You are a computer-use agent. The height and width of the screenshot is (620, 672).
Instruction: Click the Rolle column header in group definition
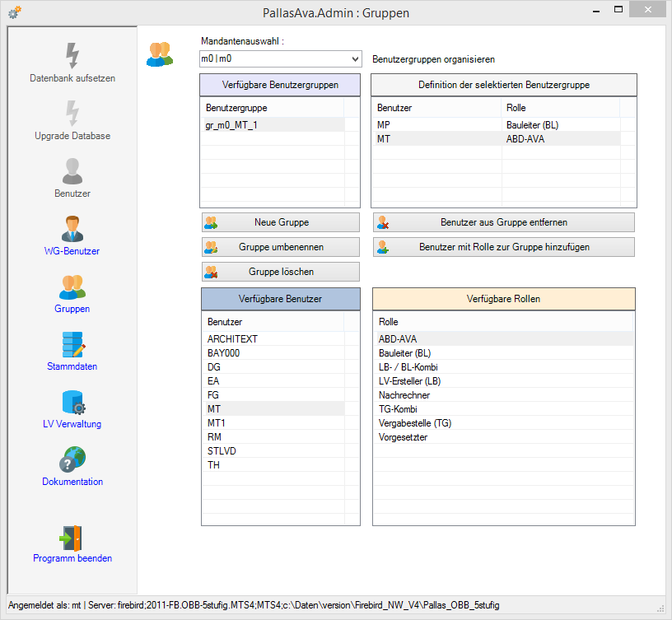pos(561,108)
